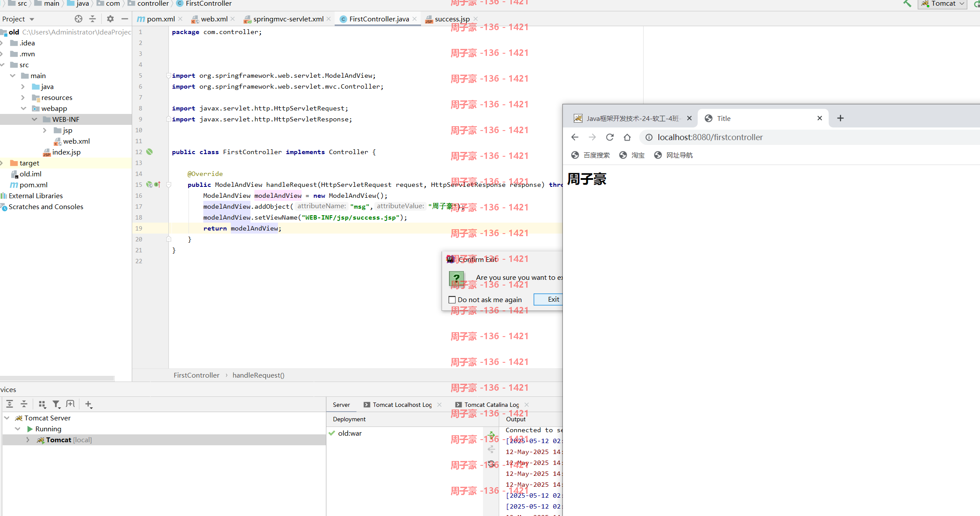The width and height of the screenshot is (980, 516).
Task: Click the filter icon in Services toolbar
Action: (56, 404)
